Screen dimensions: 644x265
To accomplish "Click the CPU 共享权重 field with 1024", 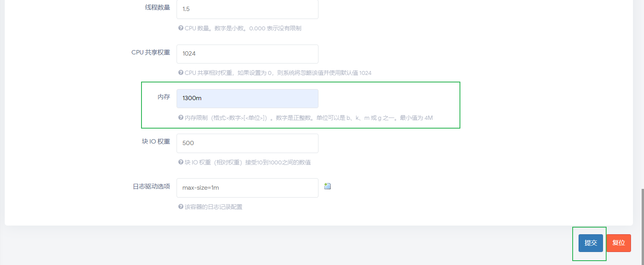I will 247,54.
